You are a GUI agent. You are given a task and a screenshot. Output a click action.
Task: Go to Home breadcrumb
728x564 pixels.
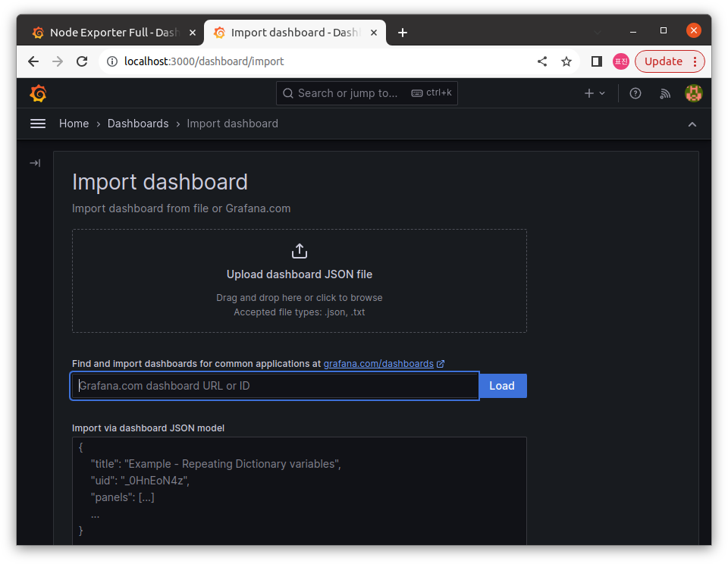74,124
